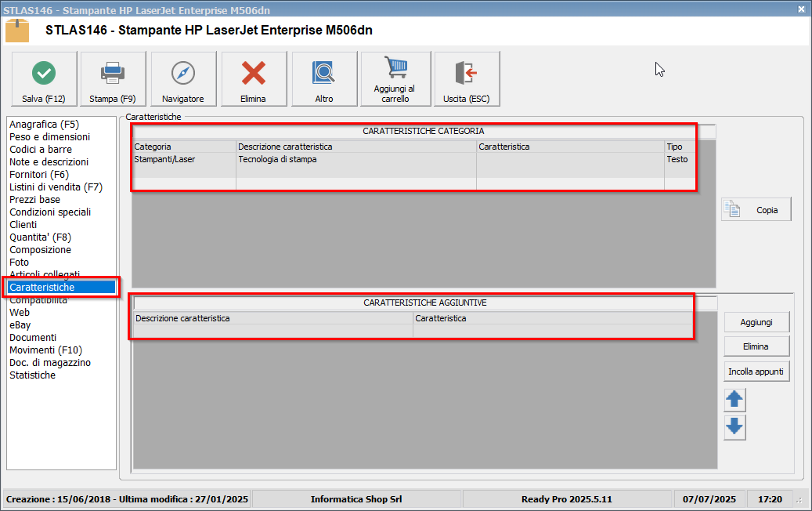Click the Informatica Shop Srl status entry
Viewport: 812px width, 511px height.
[x=356, y=499]
